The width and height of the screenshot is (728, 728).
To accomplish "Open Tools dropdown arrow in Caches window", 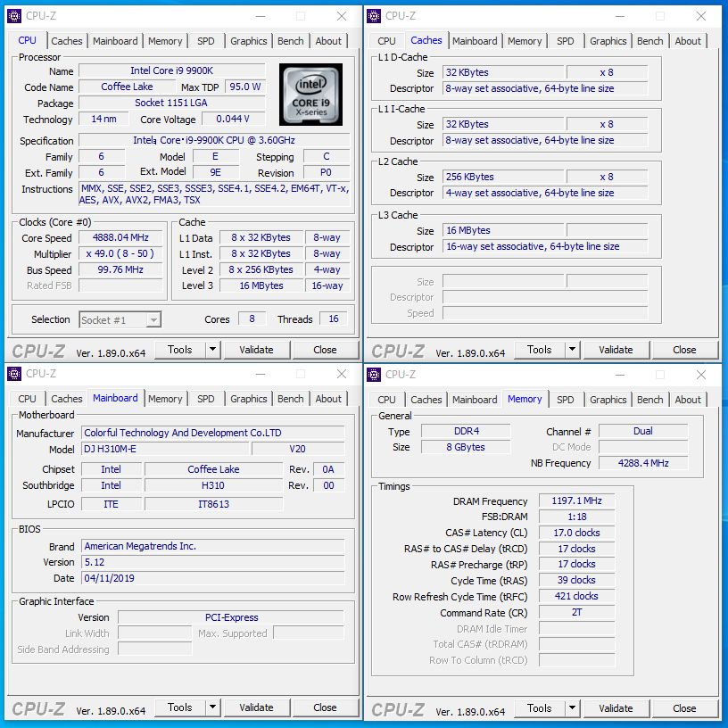I will point(572,349).
